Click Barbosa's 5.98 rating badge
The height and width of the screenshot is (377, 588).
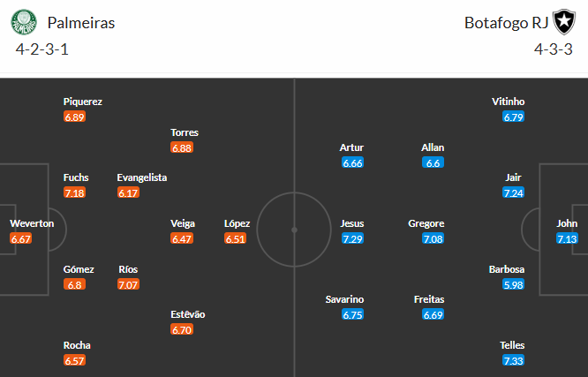point(513,284)
